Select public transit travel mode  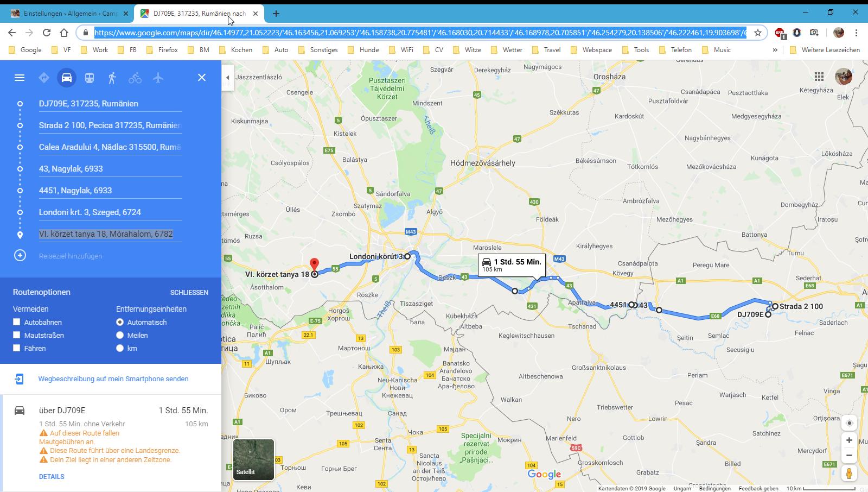click(x=90, y=78)
